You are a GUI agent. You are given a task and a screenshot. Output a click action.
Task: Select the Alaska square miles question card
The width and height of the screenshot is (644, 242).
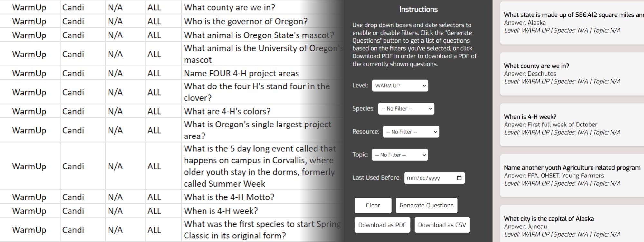[x=572, y=23]
